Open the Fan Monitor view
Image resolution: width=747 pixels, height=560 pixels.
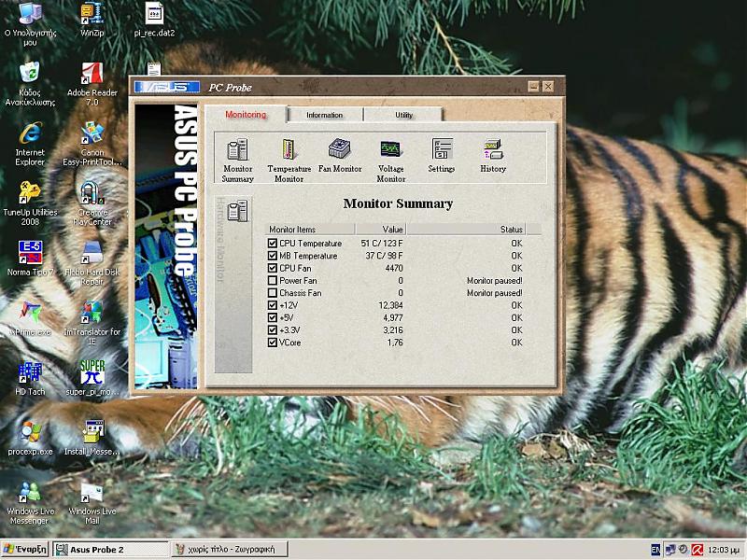[340, 155]
